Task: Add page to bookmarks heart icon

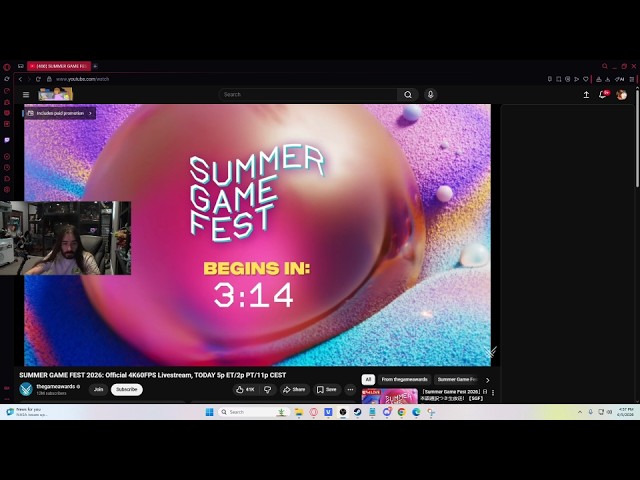Action: [x=586, y=79]
